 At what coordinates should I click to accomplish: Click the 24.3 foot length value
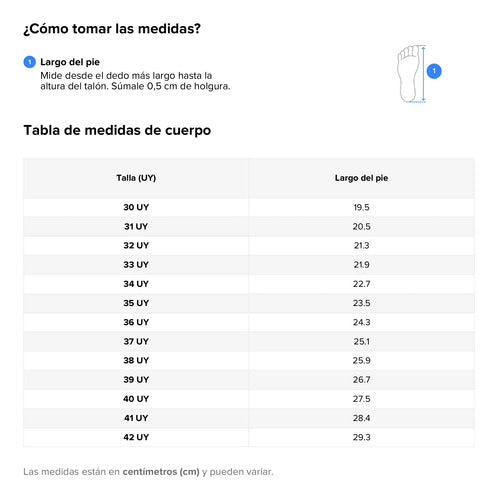click(361, 322)
